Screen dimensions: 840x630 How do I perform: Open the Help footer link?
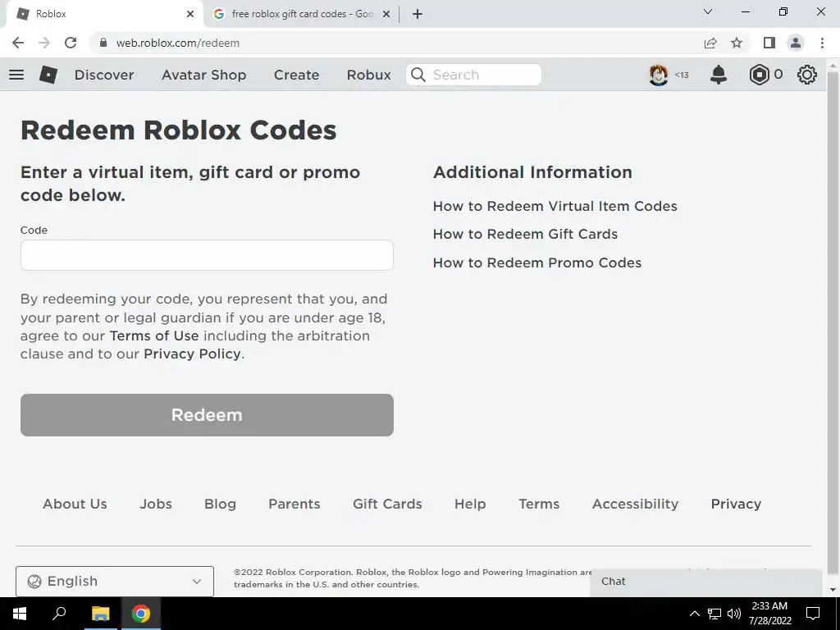(x=470, y=504)
